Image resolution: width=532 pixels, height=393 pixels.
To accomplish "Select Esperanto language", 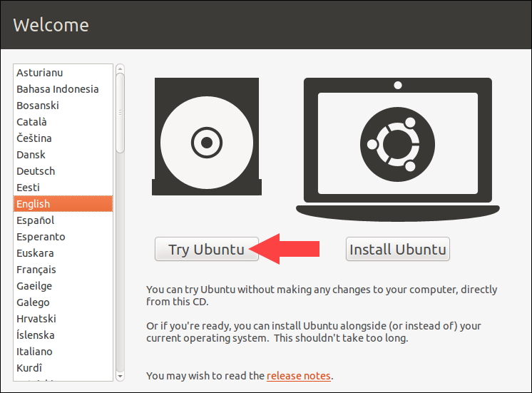I will click(63, 237).
